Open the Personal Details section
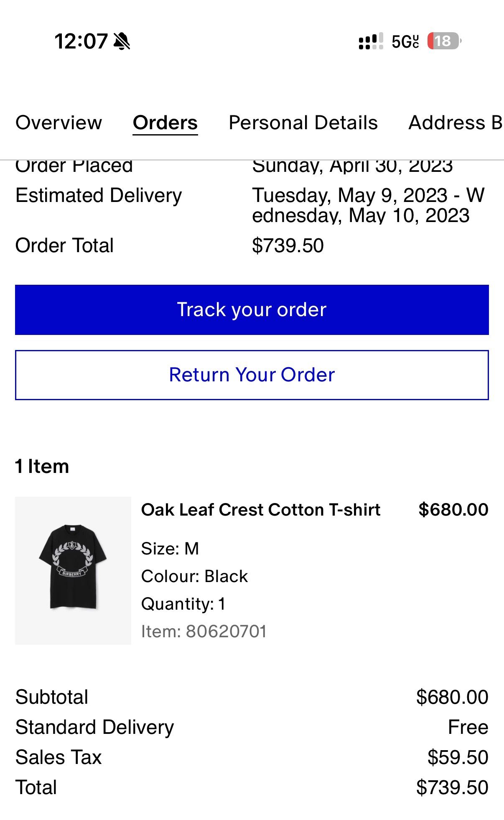This screenshot has width=504, height=820. 303,123
